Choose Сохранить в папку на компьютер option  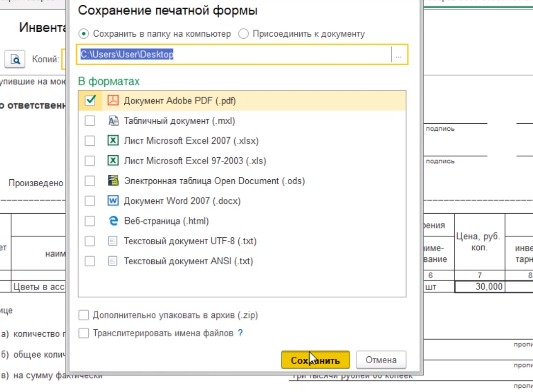pyautogui.click(x=84, y=34)
